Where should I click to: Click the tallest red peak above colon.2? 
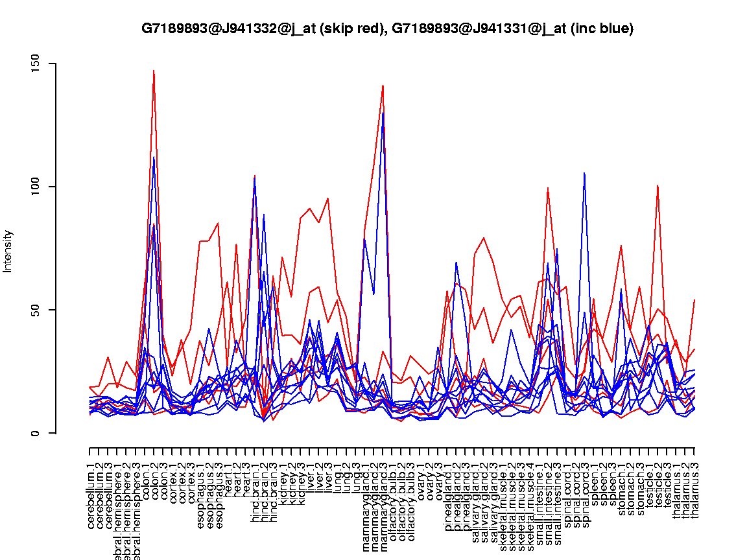click(154, 71)
